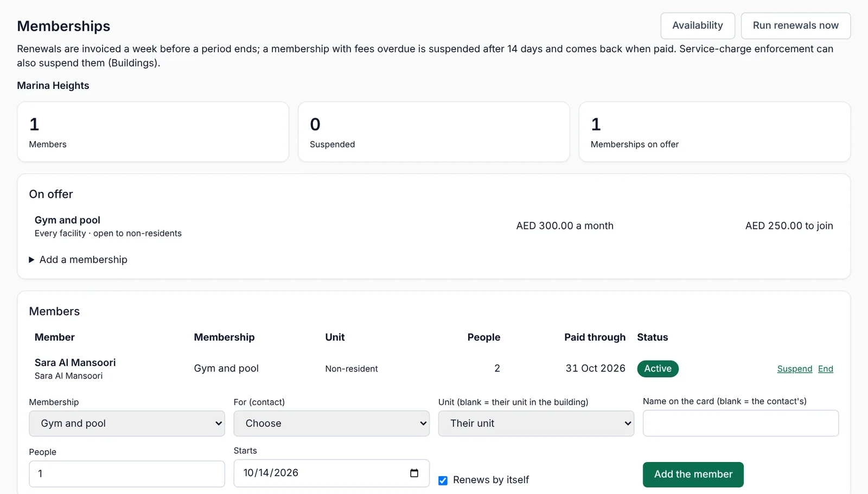
Task: Click the Non-resident unit cell
Action: (x=352, y=369)
